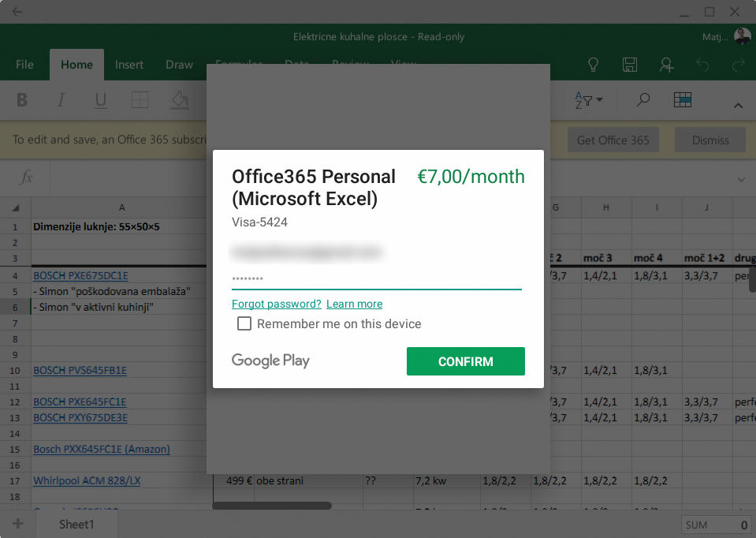The width and height of the screenshot is (756, 538).
Task: Select column J header
Action: [x=706, y=207]
